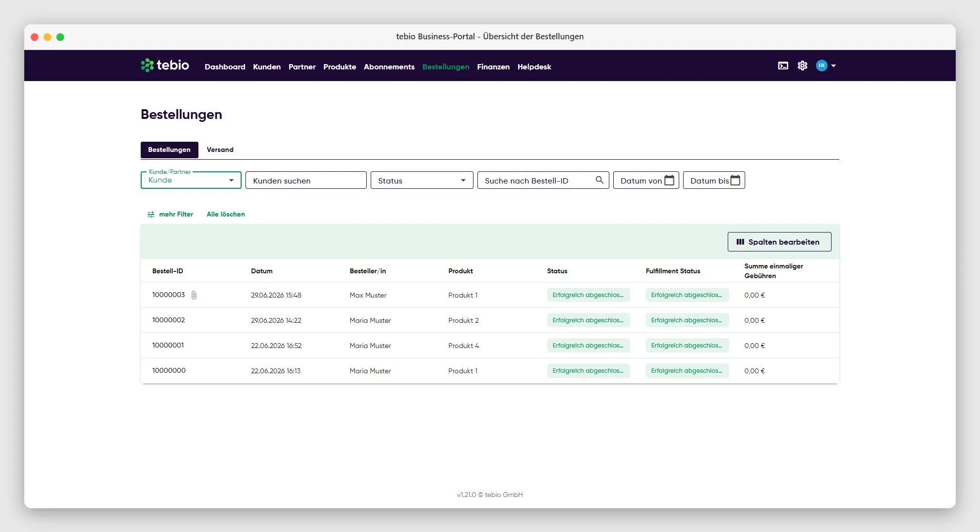The height and width of the screenshot is (532, 980).
Task: Click attachment paperclip on order 10000003
Action: (x=194, y=295)
